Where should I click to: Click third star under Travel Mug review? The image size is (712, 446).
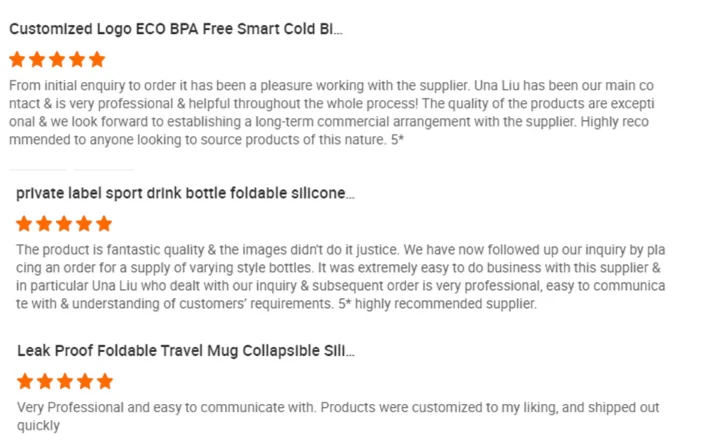(65, 381)
